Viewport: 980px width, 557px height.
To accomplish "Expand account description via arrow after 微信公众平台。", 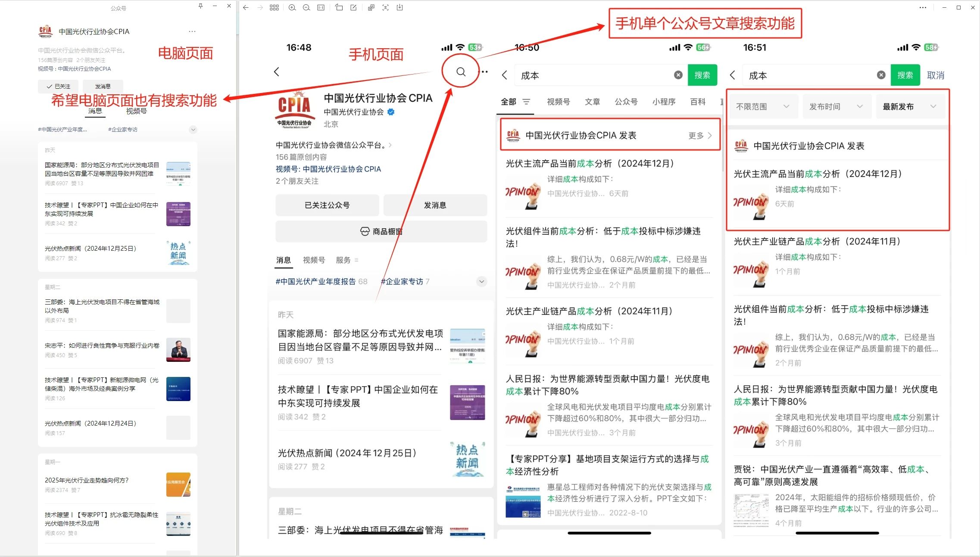I will click(x=390, y=145).
